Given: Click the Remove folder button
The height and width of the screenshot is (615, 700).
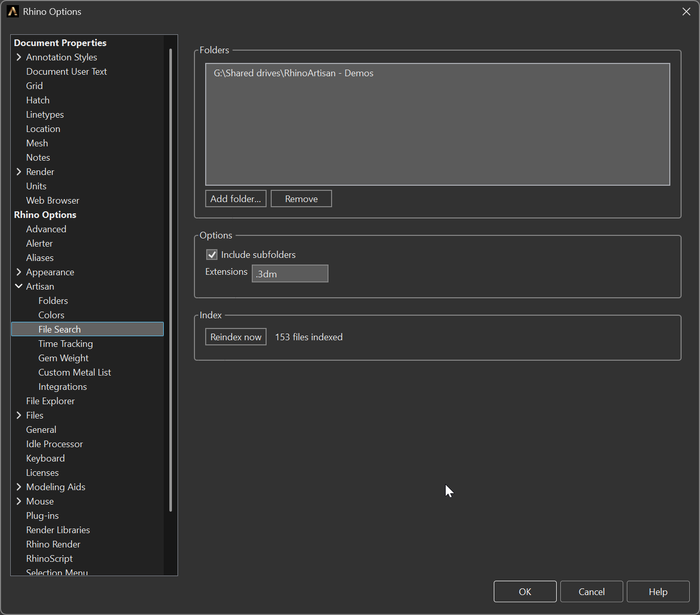Looking at the screenshot, I should click(301, 199).
